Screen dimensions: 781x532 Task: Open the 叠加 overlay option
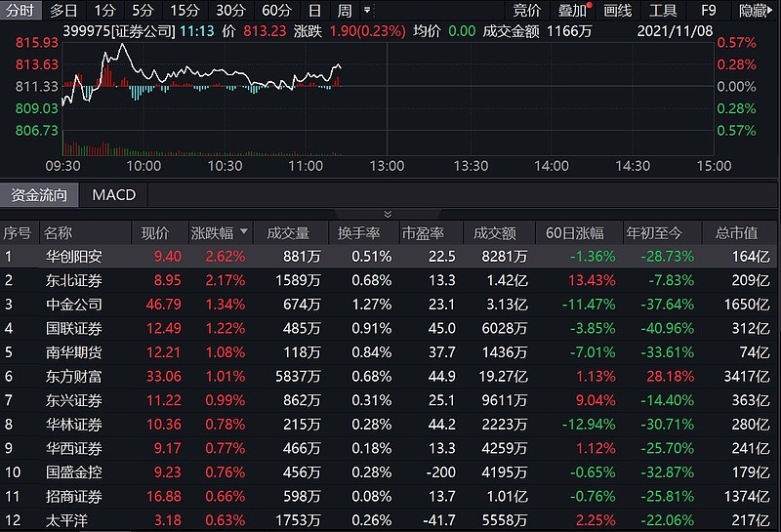(573, 10)
